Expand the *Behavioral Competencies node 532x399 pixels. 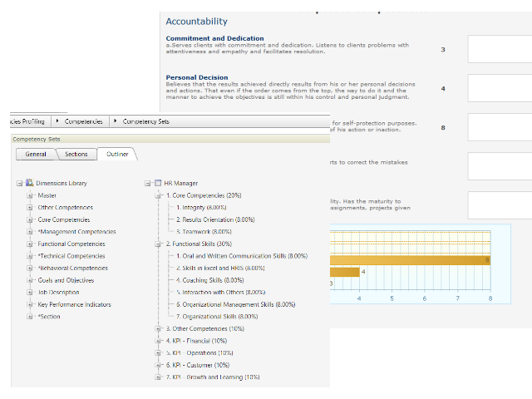click(x=30, y=268)
